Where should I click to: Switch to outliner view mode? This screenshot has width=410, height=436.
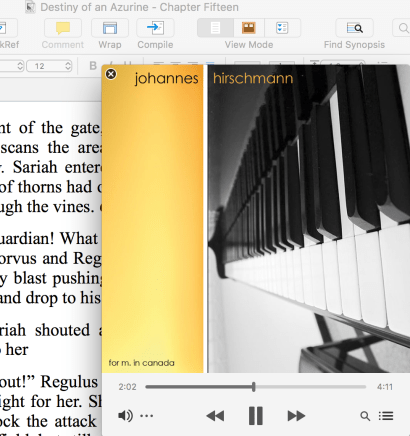(x=282, y=28)
